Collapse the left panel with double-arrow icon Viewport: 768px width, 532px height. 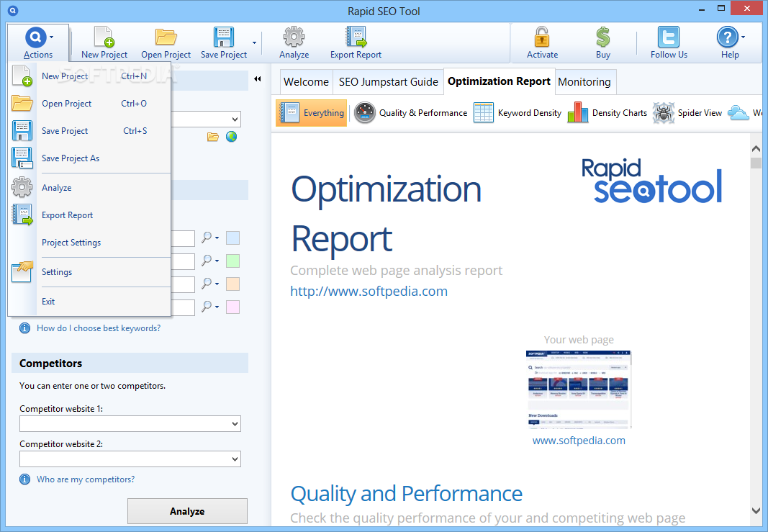pos(257,79)
